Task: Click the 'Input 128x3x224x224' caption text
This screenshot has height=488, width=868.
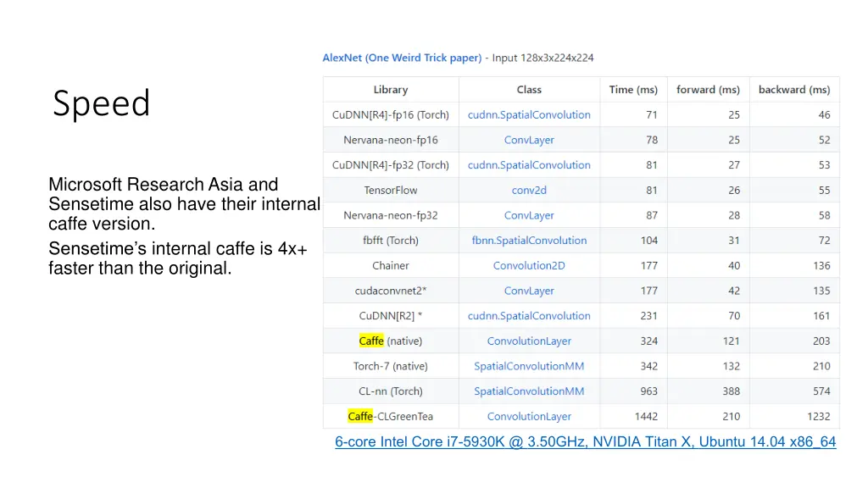Action: (x=542, y=58)
